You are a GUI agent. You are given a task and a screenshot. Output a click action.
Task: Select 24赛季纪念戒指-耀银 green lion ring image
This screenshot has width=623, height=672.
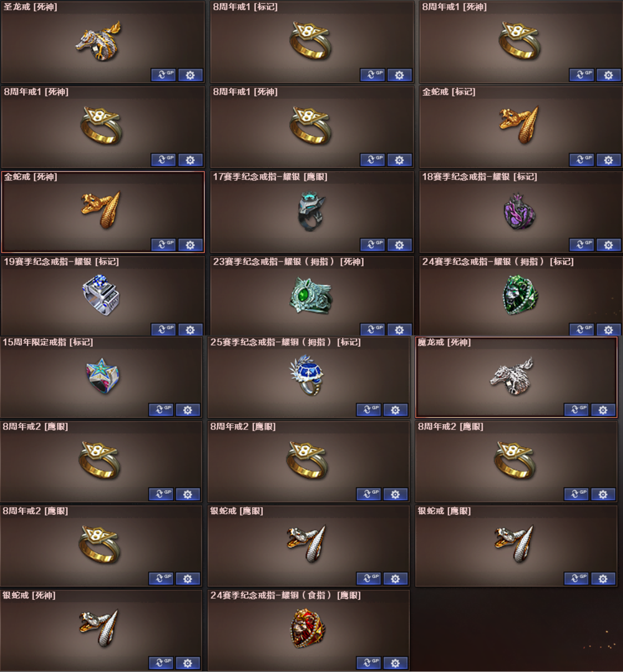(520, 295)
